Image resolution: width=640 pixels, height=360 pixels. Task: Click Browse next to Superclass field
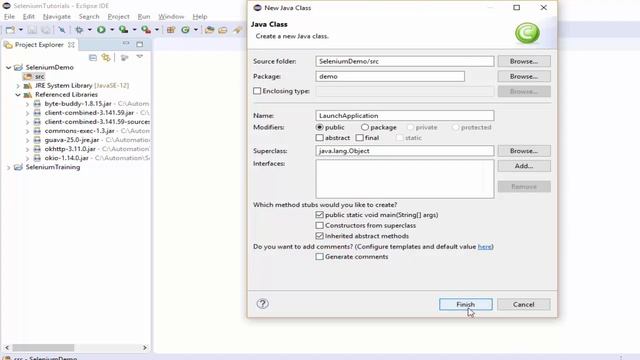pos(524,151)
